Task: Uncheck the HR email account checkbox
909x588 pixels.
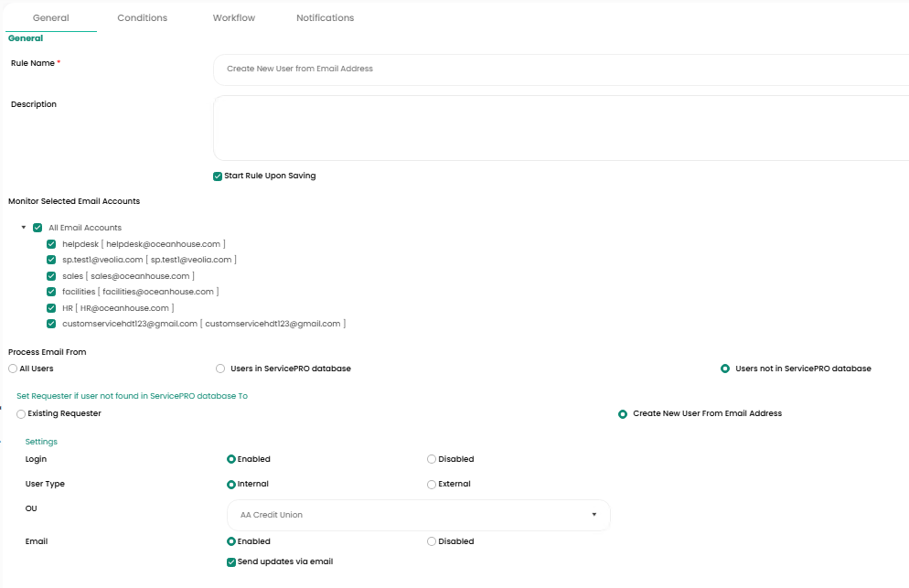Action: click(51, 308)
